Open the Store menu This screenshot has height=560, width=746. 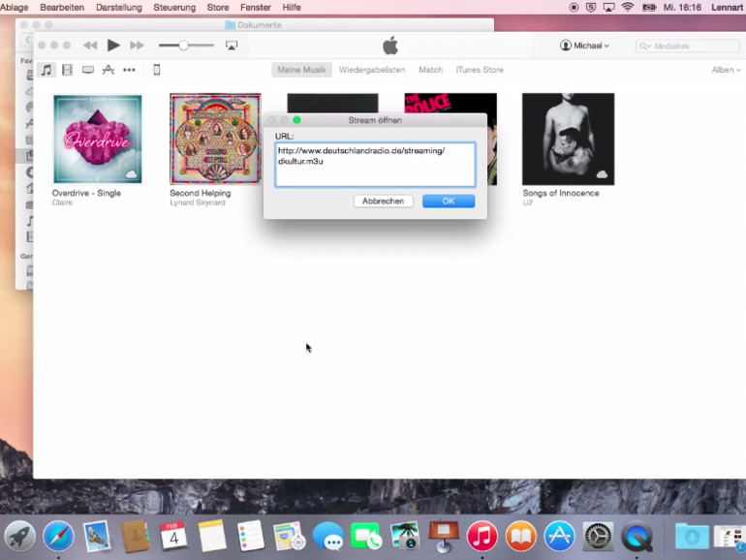tap(218, 7)
